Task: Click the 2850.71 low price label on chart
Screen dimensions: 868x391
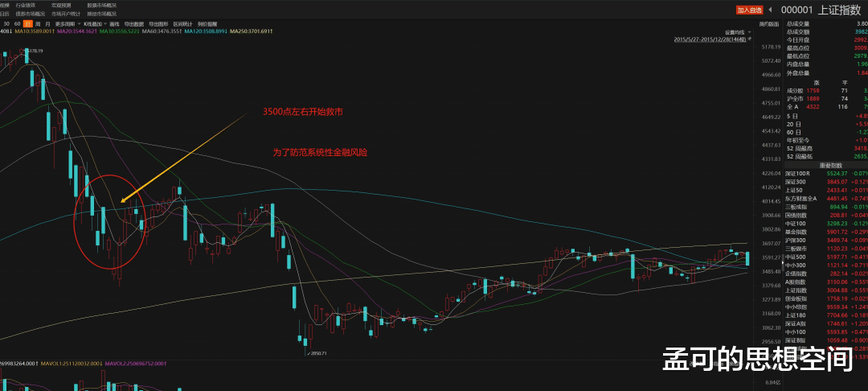Action: point(320,353)
